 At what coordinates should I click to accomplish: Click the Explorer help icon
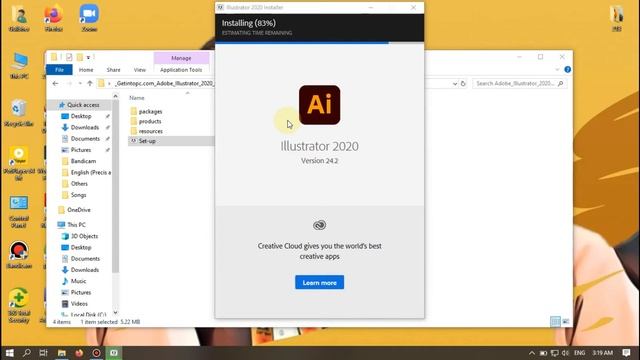(x=567, y=69)
